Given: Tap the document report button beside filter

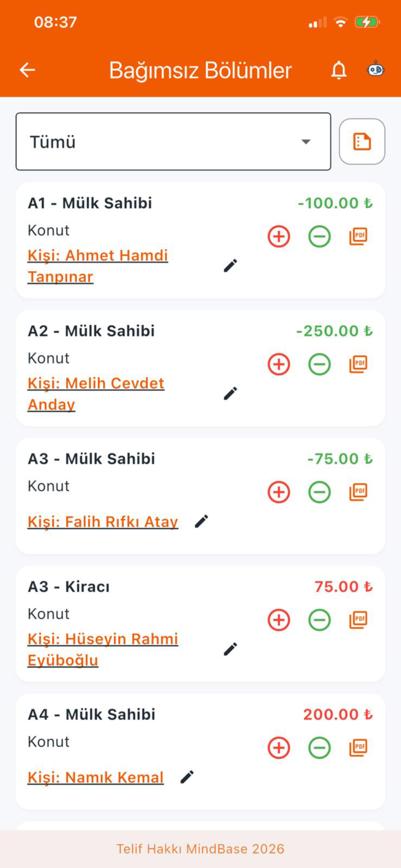Looking at the screenshot, I should tap(362, 141).
